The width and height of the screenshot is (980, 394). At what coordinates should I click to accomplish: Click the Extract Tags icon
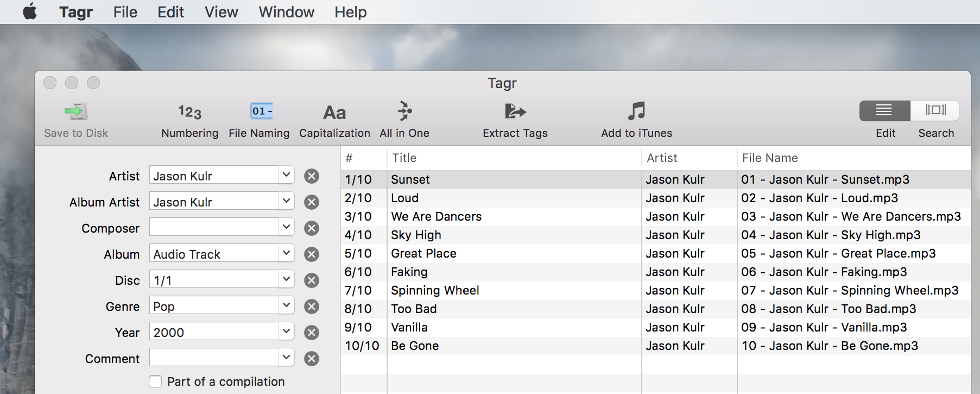point(515,111)
